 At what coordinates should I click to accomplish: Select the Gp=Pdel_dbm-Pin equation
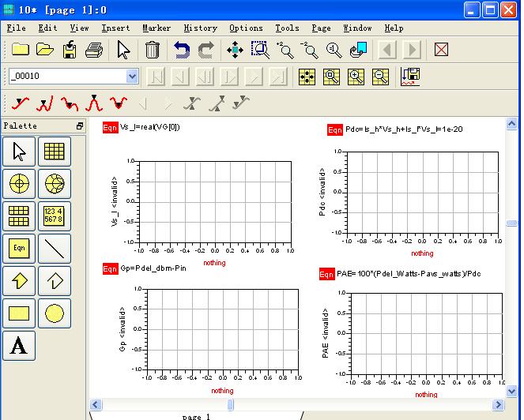pyautogui.click(x=145, y=268)
